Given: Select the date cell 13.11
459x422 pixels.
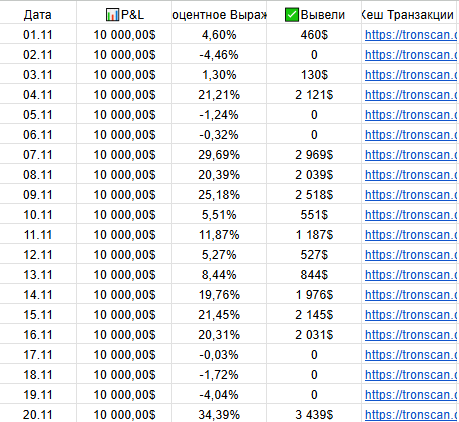Looking at the screenshot, I should (x=38, y=274).
